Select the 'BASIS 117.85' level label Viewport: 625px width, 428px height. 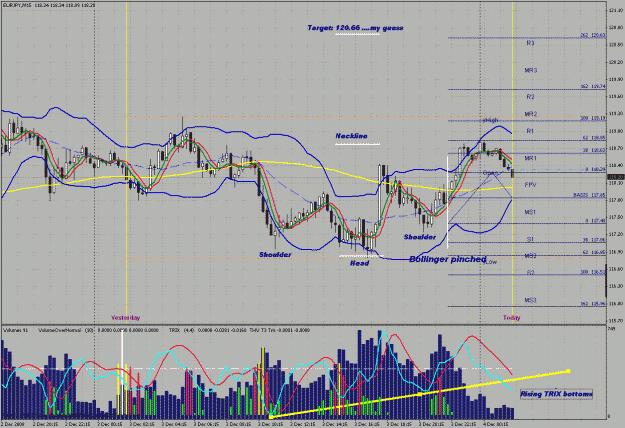(590, 195)
